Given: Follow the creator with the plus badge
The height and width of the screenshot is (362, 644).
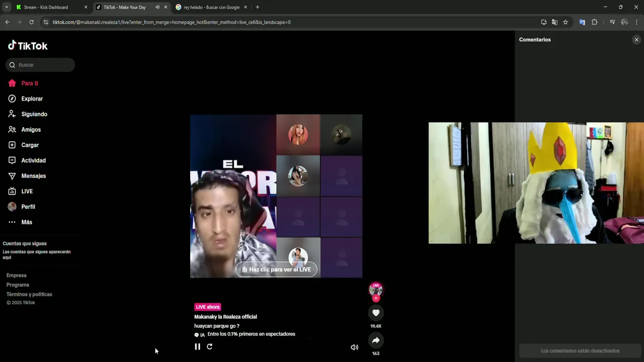Looking at the screenshot, I should click(376, 298).
